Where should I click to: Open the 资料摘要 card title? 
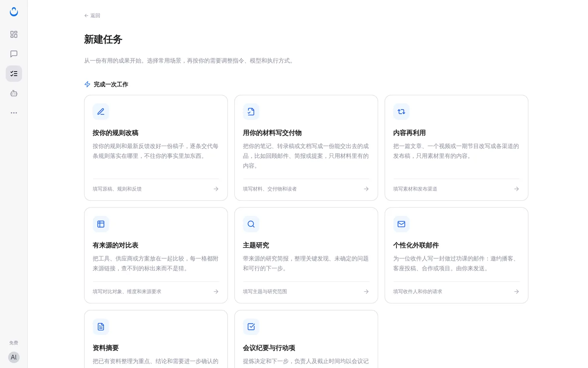click(106, 348)
